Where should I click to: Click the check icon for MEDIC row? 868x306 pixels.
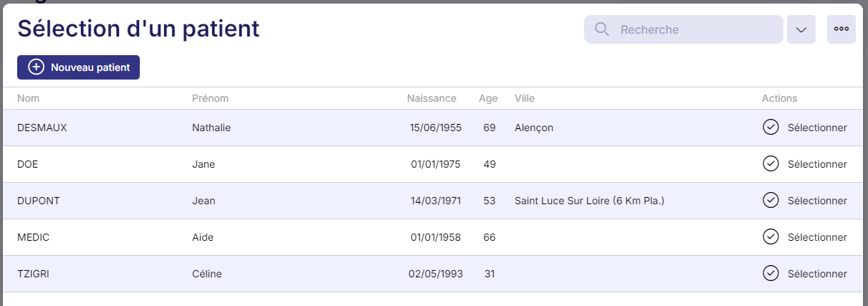click(771, 237)
